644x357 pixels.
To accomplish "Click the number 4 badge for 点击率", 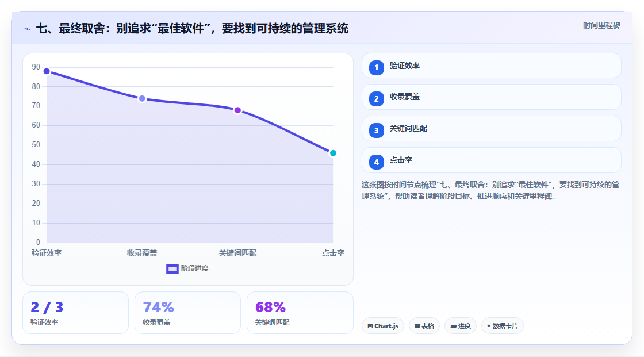I will (376, 162).
